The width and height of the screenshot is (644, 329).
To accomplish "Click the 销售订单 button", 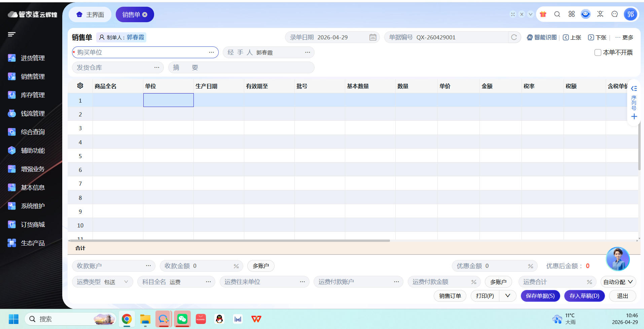I will (x=450, y=296).
